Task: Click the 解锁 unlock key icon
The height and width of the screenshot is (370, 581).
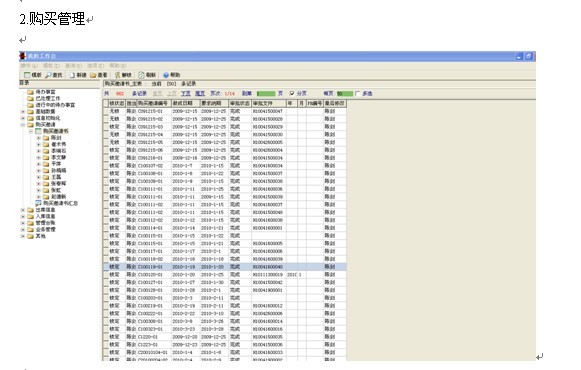Action: (118, 75)
